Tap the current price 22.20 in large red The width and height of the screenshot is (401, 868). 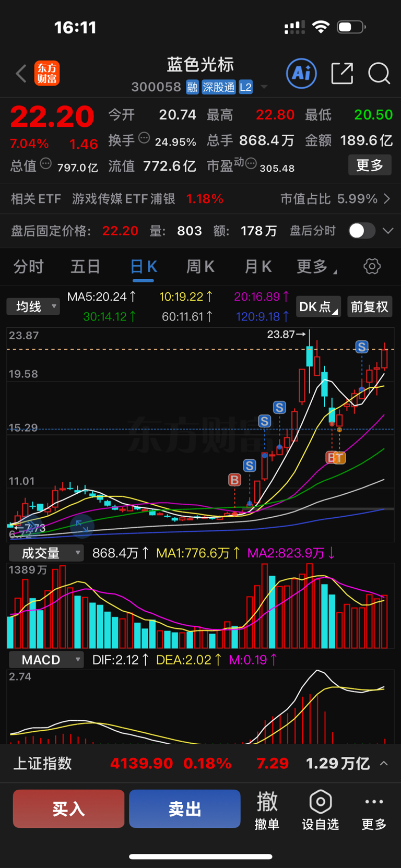[x=52, y=116]
